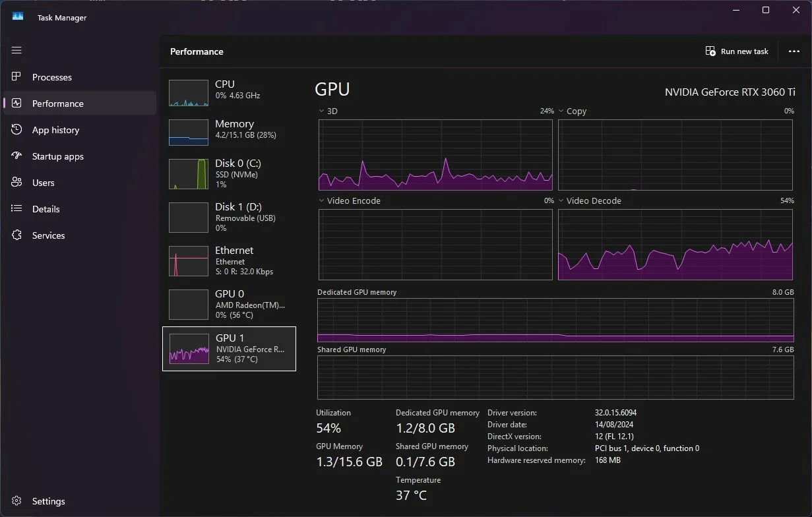Collapse the Video Decode graph
812x517 pixels.
point(562,200)
